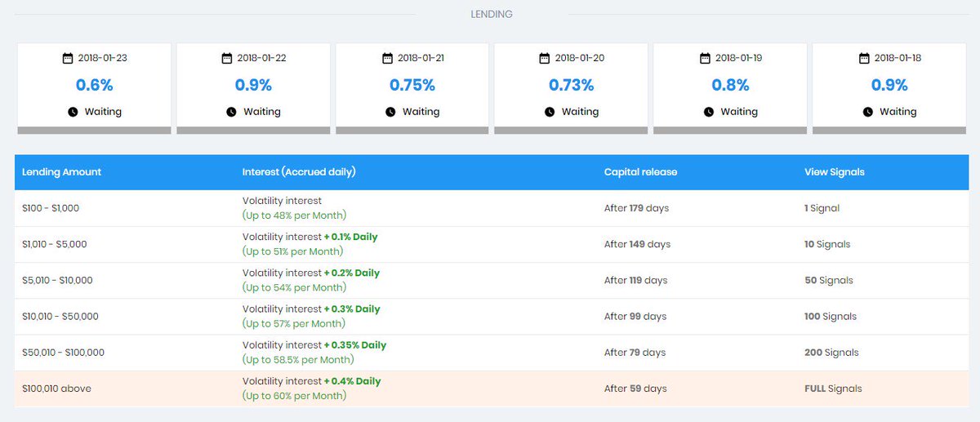
Task: Click the Interest (Accrued daily) column header
Action: point(299,172)
